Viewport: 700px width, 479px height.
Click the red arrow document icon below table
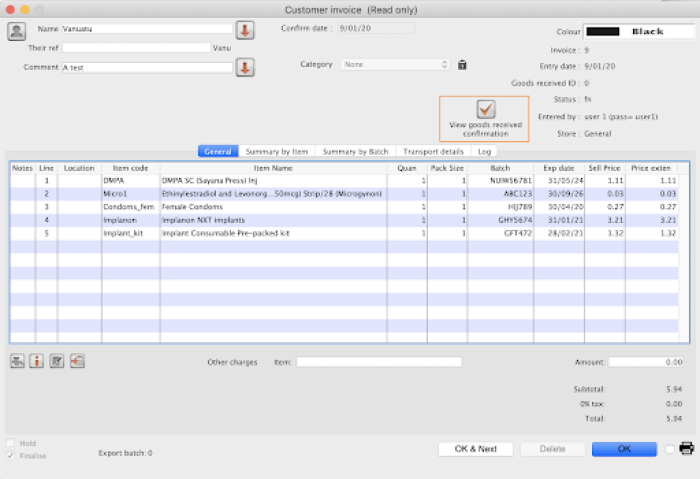tap(77, 361)
